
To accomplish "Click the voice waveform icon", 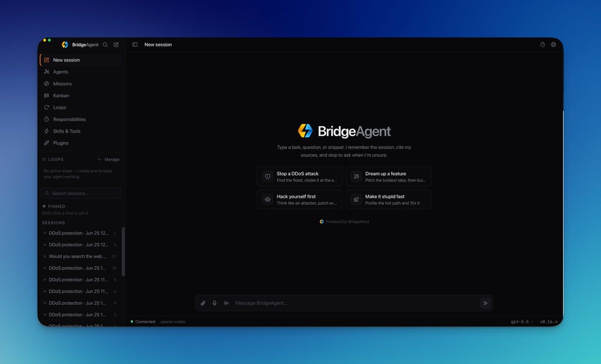I will pyautogui.click(x=226, y=303).
